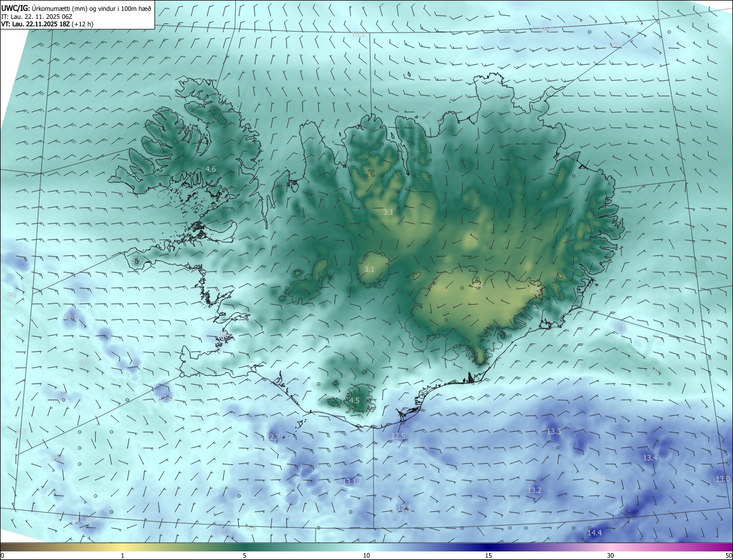
Task: Click the 3.1 value inside the small round glacier outline
Action: (369, 269)
